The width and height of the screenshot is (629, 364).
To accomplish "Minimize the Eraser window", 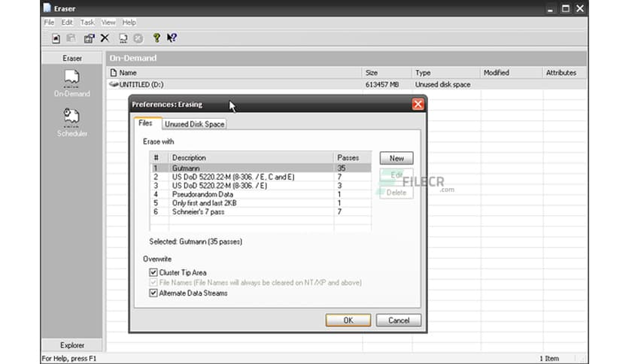I will point(550,8).
